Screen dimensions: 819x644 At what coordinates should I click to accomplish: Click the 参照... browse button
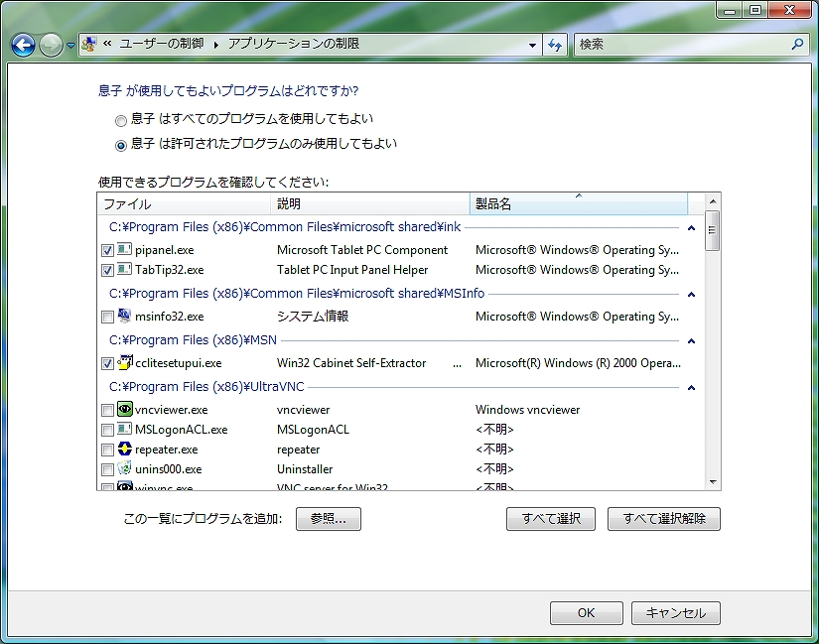tap(328, 519)
